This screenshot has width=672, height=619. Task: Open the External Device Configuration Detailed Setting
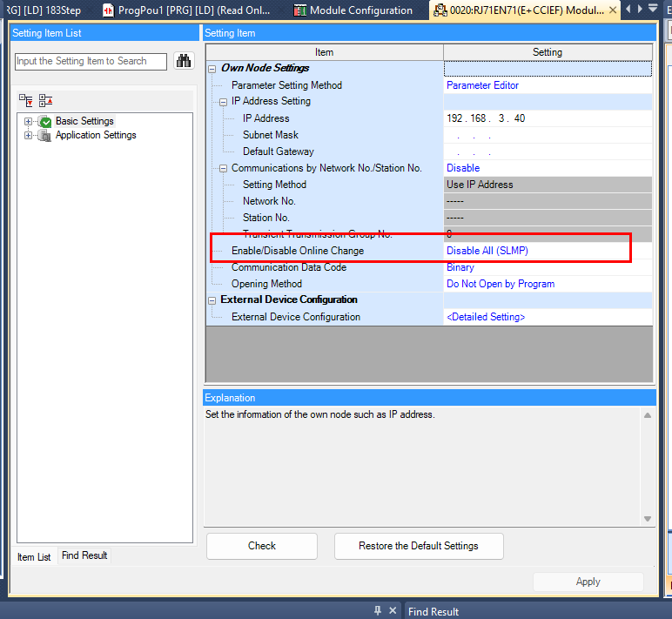point(485,317)
